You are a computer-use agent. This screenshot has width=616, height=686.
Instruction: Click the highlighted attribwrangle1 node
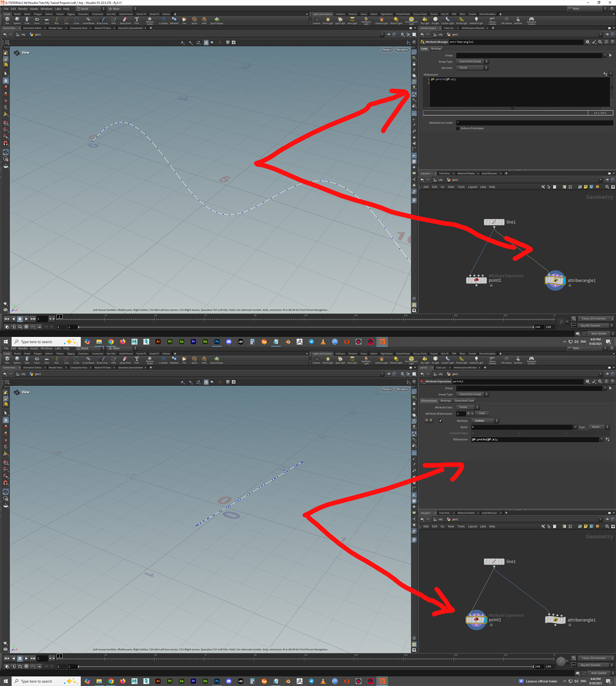(x=555, y=281)
